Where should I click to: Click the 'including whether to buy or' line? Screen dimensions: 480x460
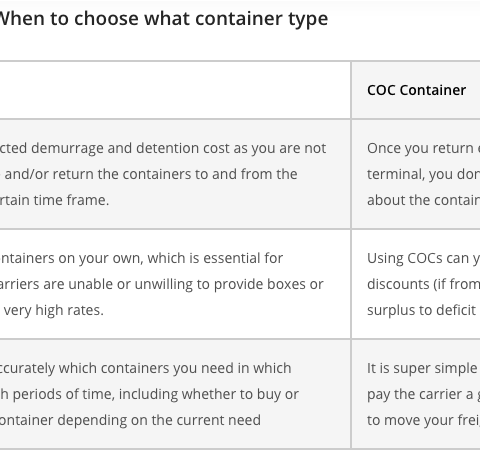[149, 394]
